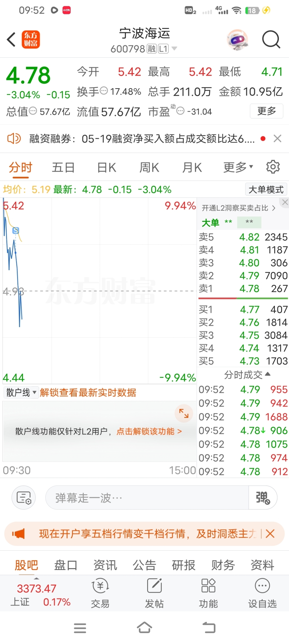Open the danmaku settings list icon

(24, 498)
